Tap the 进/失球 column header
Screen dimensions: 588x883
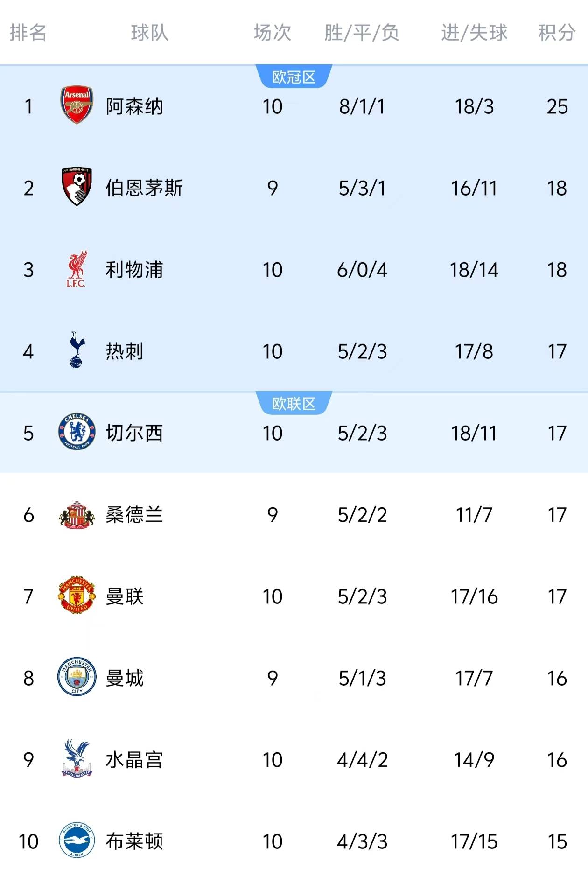(x=474, y=33)
